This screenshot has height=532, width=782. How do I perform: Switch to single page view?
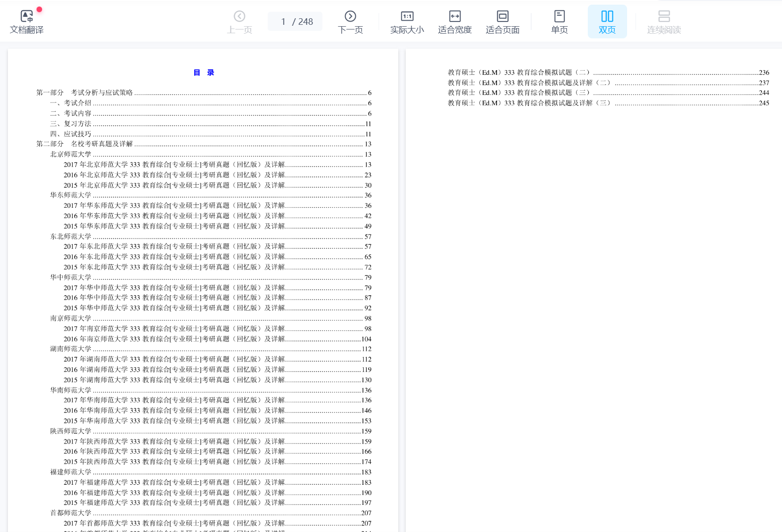pyautogui.click(x=559, y=22)
